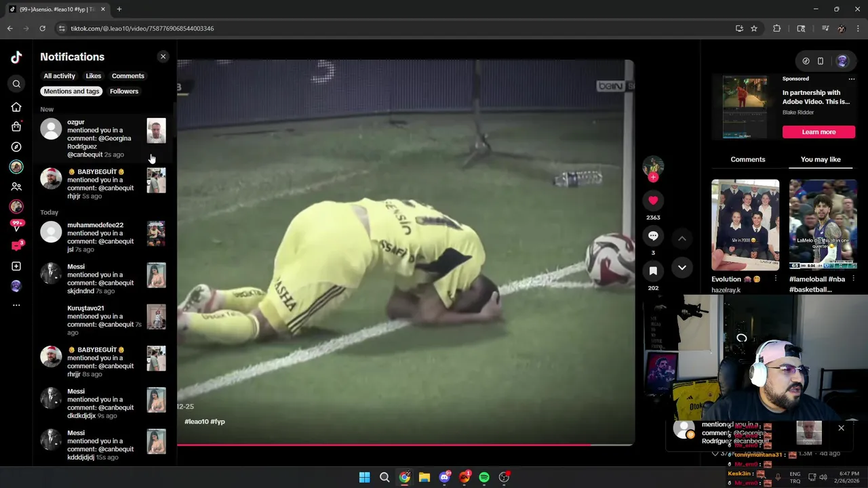Open the Windows Start button
Viewport: 868px width, 488px height.
tap(364, 477)
